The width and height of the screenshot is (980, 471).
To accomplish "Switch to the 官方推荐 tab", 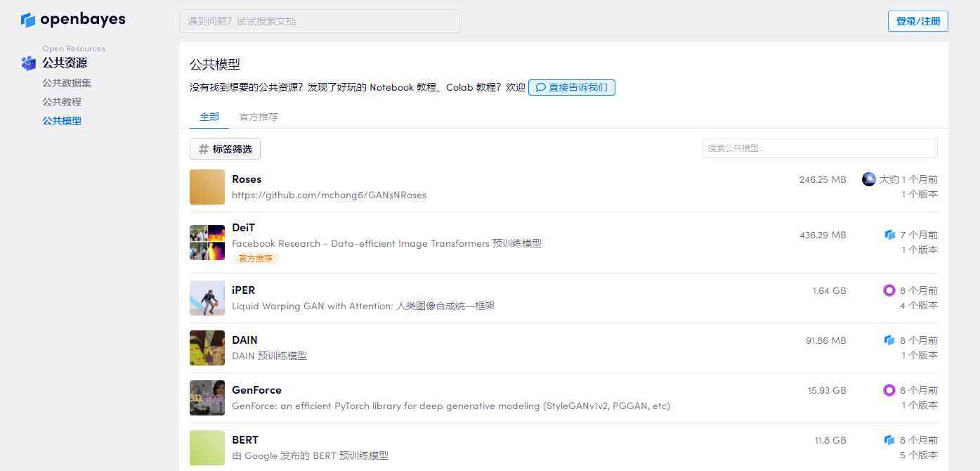I will point(259,117).
